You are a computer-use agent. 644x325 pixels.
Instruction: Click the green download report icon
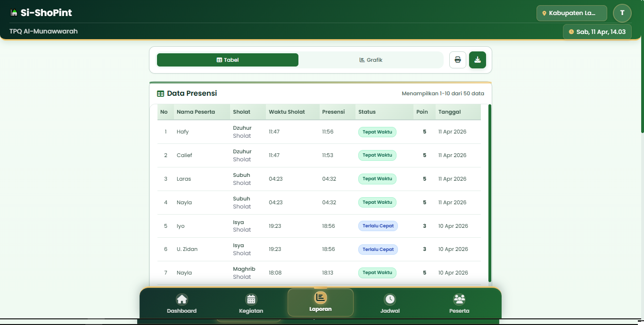click(x=477, y=60)
